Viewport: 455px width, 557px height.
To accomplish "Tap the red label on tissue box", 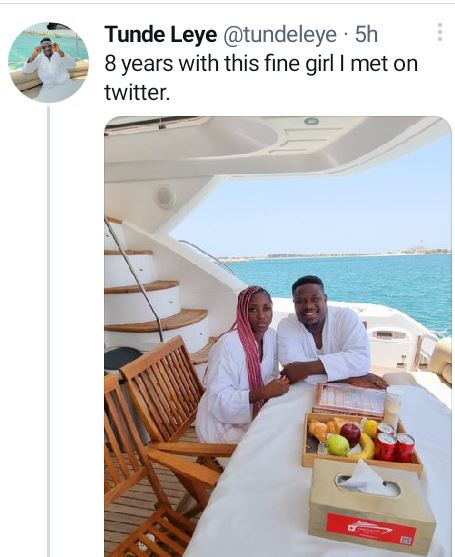I will pyautogui.click(x=371, y=529).
